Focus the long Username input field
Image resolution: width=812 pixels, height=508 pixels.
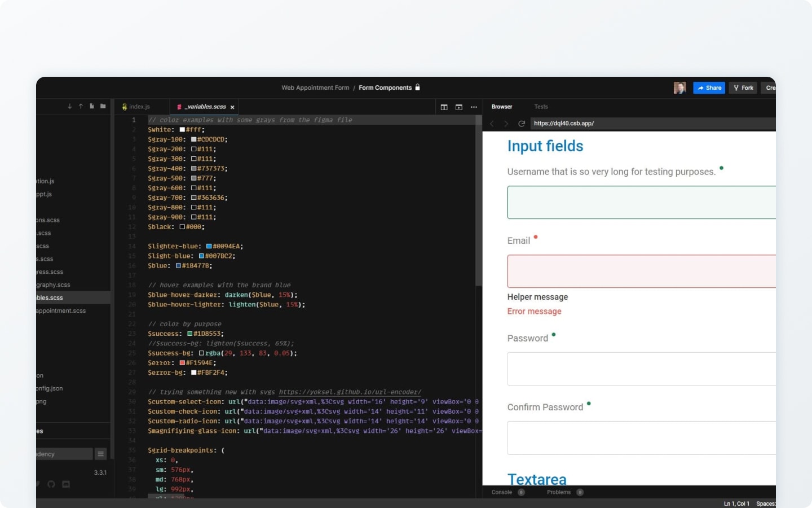click(642, 203)
